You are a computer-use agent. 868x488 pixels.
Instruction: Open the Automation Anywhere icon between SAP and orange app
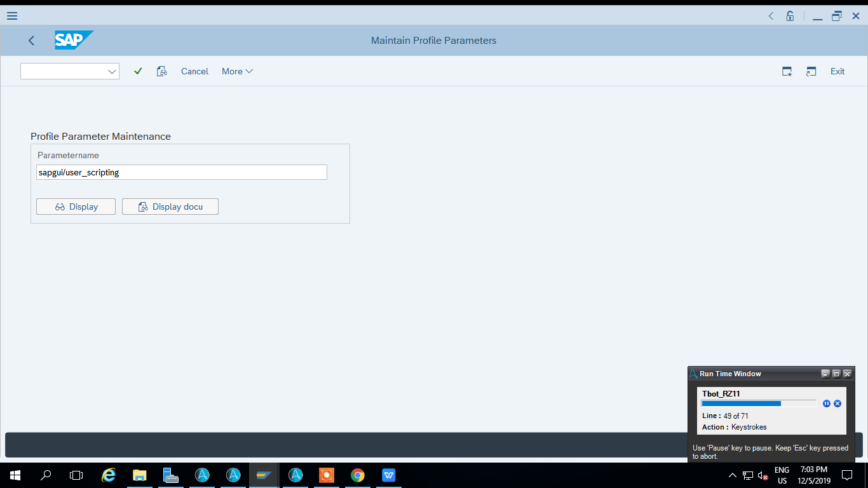click(x=295, y=475)
